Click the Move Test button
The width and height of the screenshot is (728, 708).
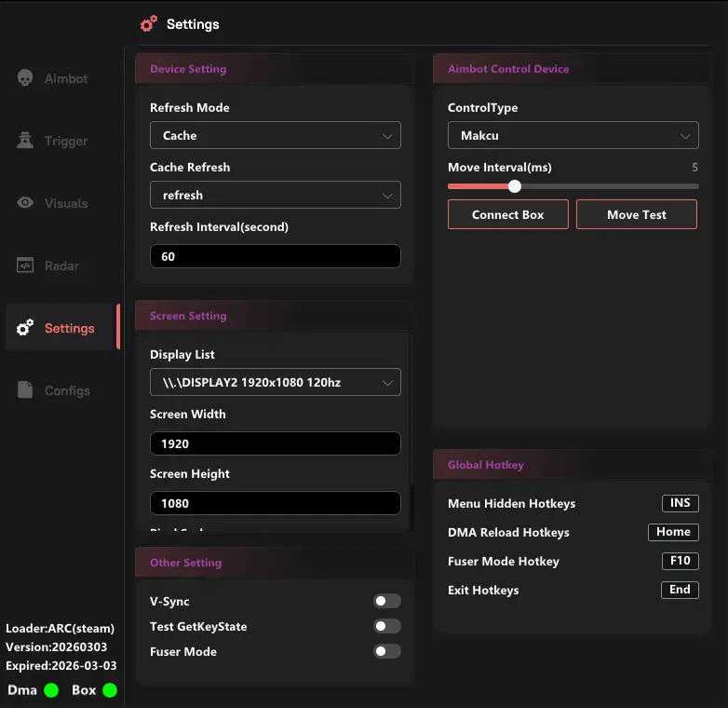coord(636,214)
